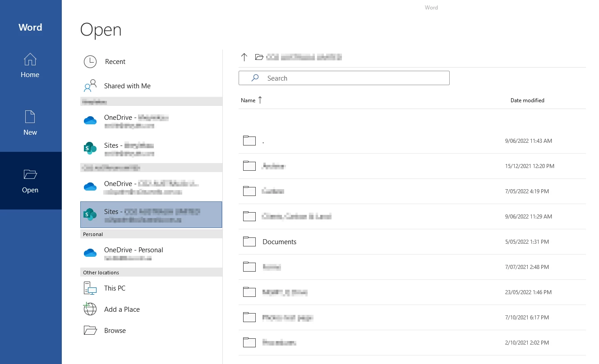This screenshot has height=364, width=599.
Task: Click the This PC computer icon
Action: point(90,288)
